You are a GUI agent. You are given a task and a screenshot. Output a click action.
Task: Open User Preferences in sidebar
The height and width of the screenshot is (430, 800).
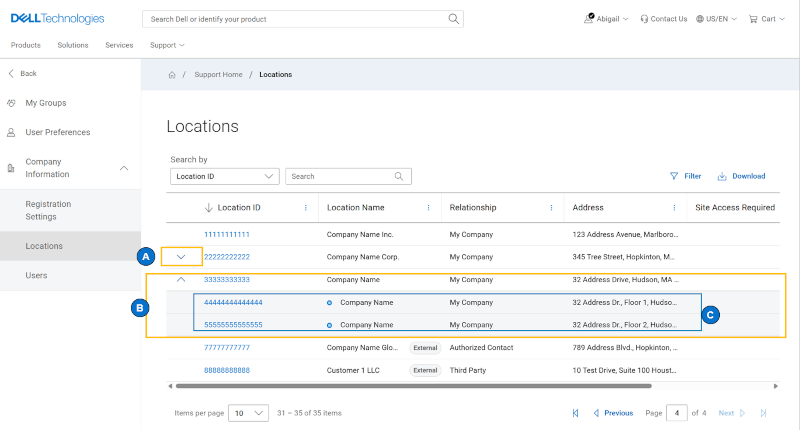coord(58,132)
